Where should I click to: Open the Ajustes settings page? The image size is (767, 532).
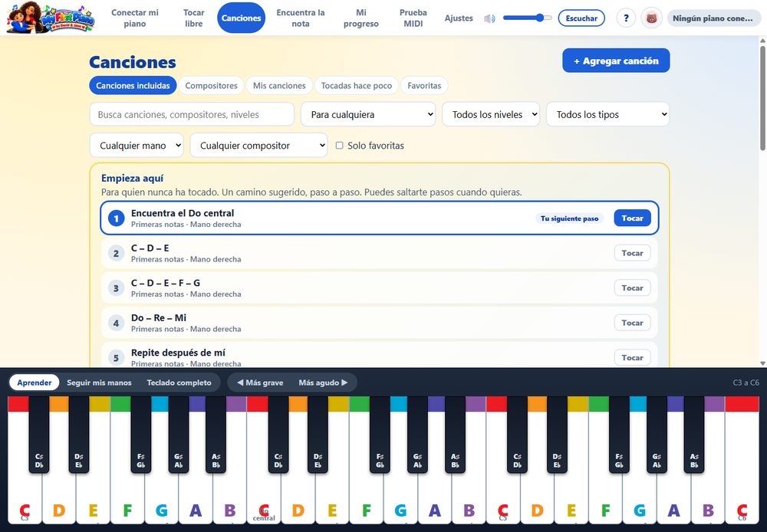tap(459, 18)
